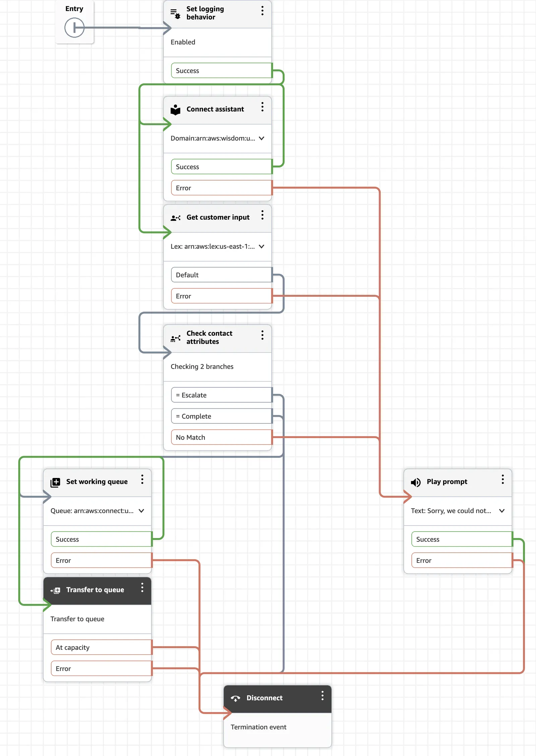Expand the Play prompt Text details chevron

point(502,511)
